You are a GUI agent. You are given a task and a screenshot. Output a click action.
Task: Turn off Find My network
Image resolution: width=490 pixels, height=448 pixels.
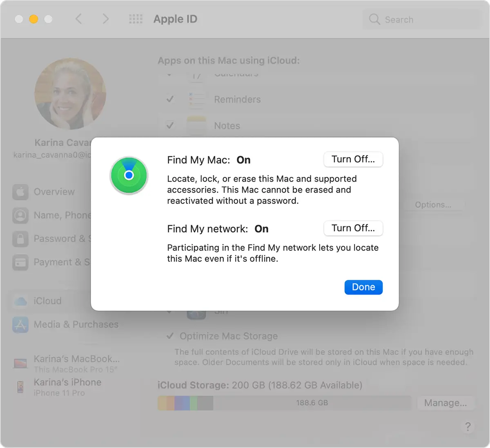pos(353,228)
